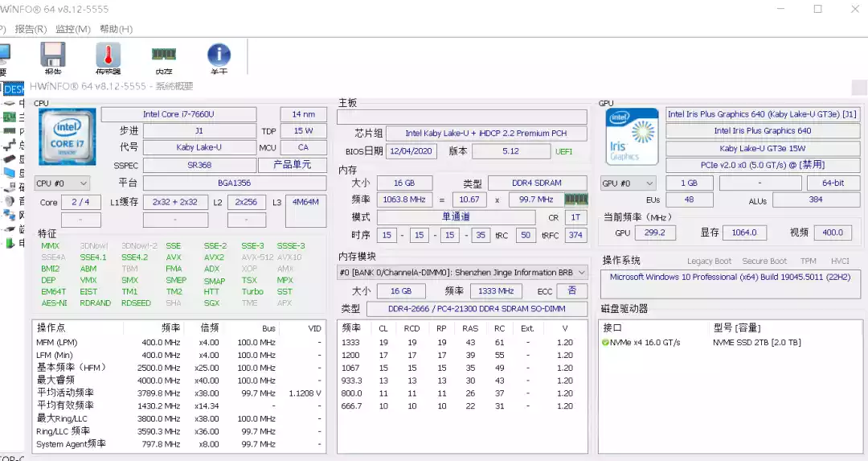Select the bus icon in the tree
Viewport: 868px width, 461px height.
point(10,145)
